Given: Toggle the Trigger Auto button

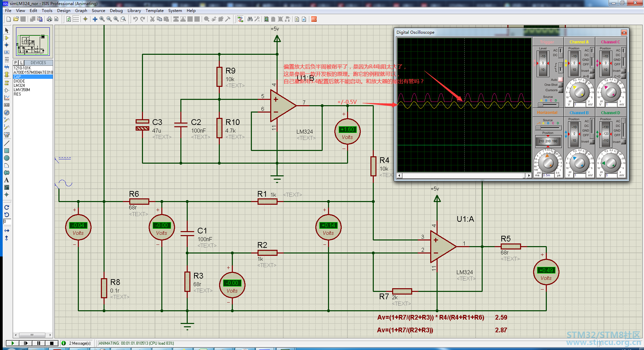Looking at the screenshot, I should click(560, 79).
